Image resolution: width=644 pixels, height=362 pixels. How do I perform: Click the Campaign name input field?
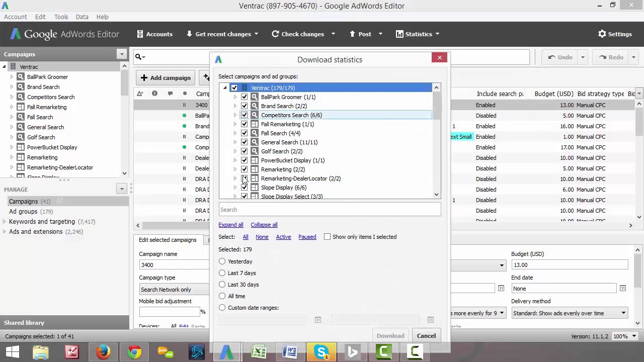[x=174, y=265]
